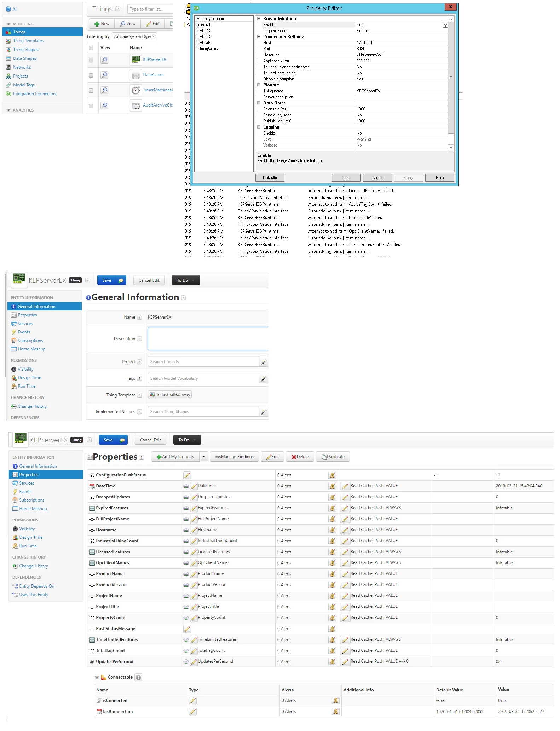Click the Defaults button
Screen dimensions: 560x731
tap(270, 178)
